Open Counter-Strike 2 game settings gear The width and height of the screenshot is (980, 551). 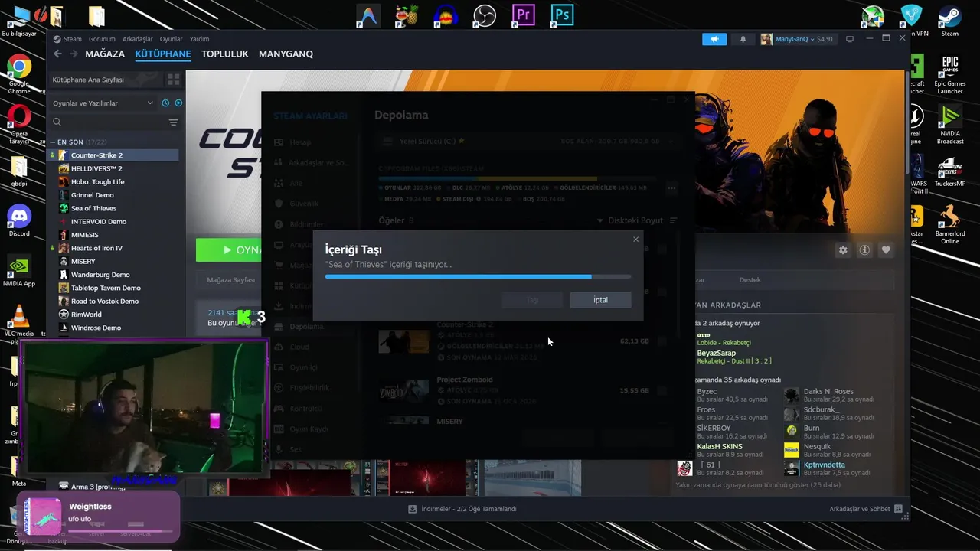pyautogui.click(x=843, y=250)
